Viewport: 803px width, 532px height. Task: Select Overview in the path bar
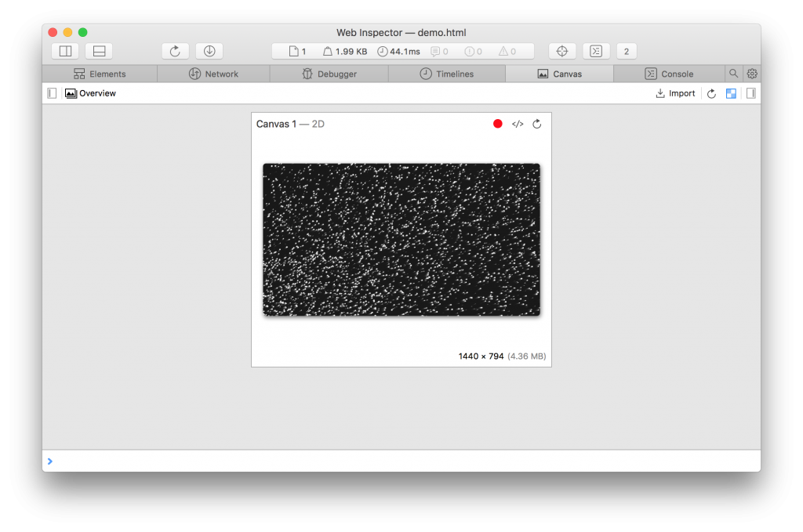[x=90, y=93]
